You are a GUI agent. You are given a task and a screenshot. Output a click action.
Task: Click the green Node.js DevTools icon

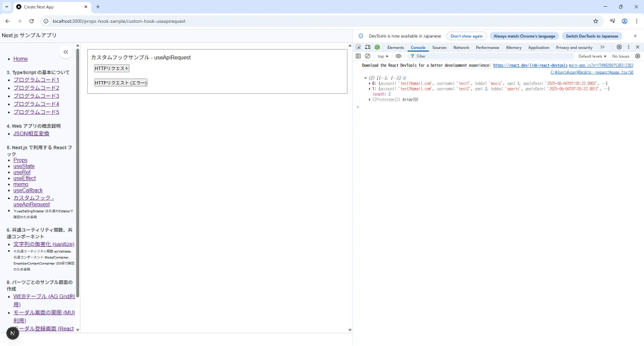(x=377, y=47)
